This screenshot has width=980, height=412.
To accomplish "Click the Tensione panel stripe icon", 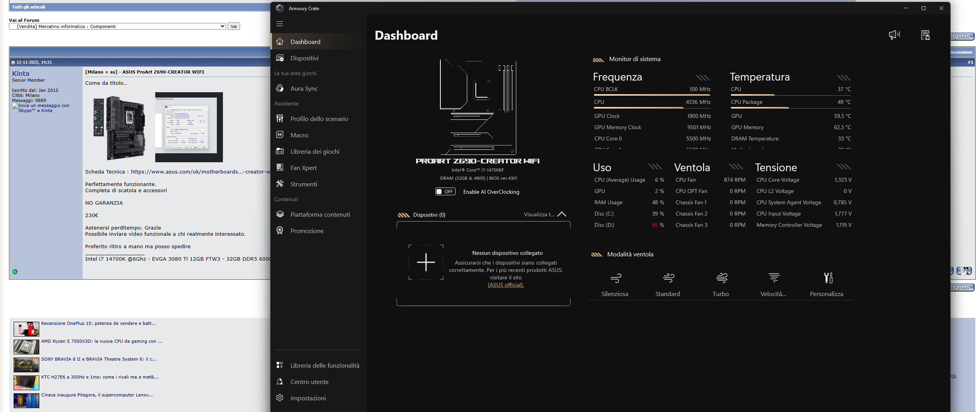I will [x=843, y=167].
